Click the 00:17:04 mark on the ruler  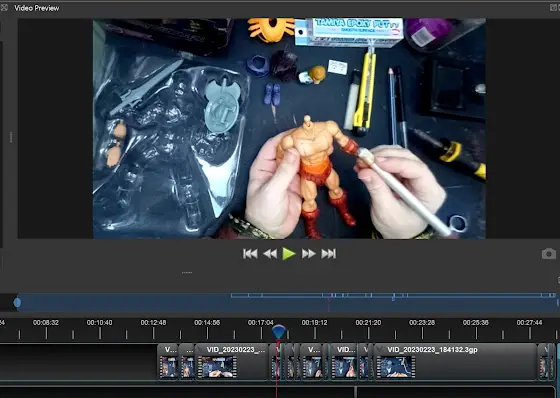tap(261, 323)
